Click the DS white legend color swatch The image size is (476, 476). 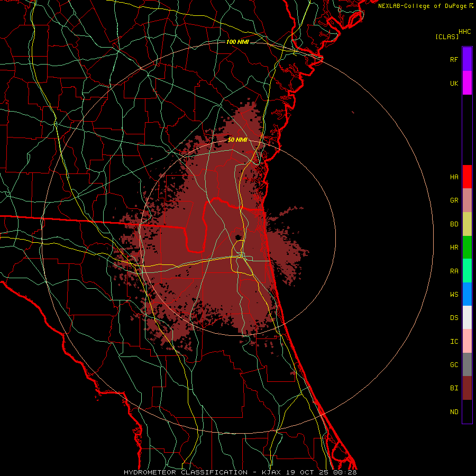467,317
